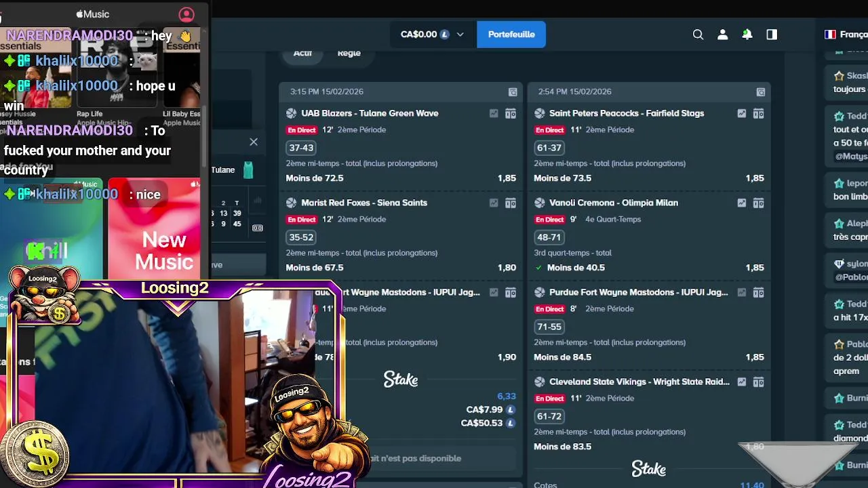Click the 61-72 score box

(549, 416)
